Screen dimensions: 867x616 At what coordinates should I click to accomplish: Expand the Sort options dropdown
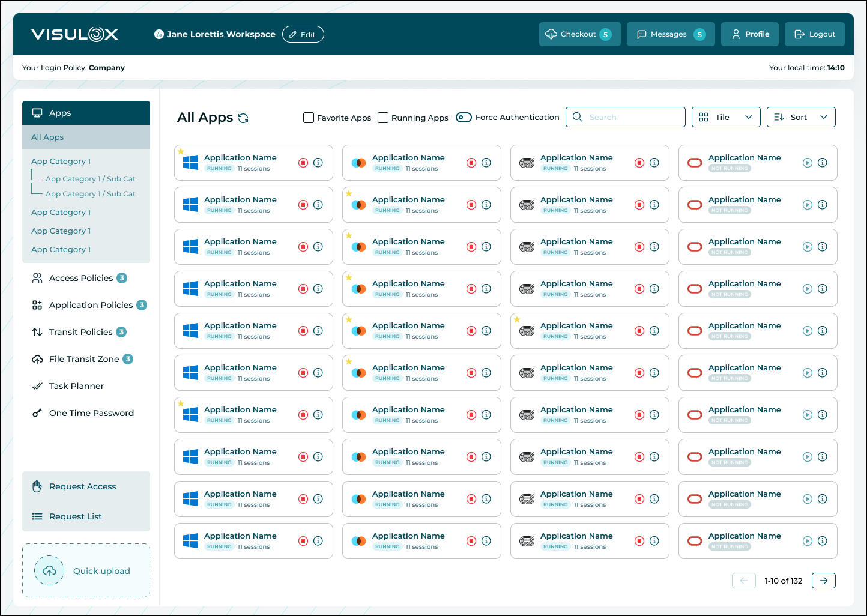tap(801, 117)
